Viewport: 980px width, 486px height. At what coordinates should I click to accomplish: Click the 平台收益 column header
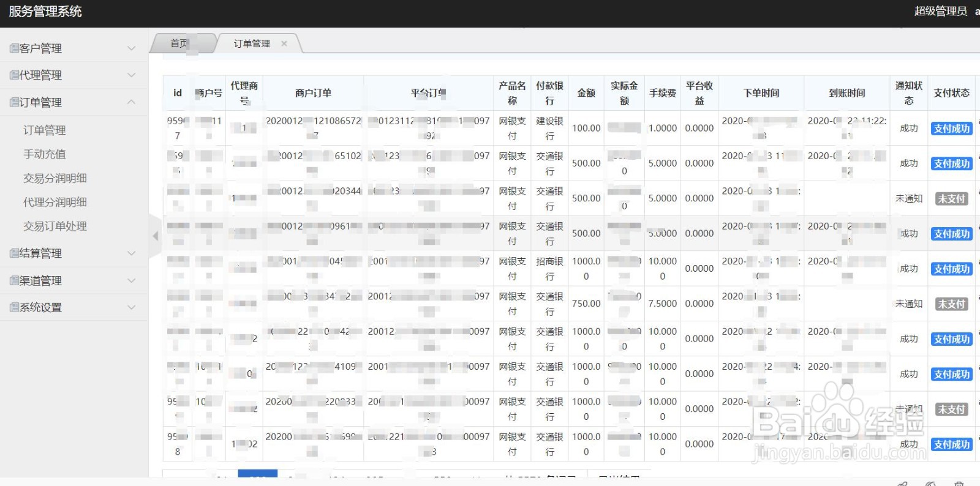pos(699,93)
